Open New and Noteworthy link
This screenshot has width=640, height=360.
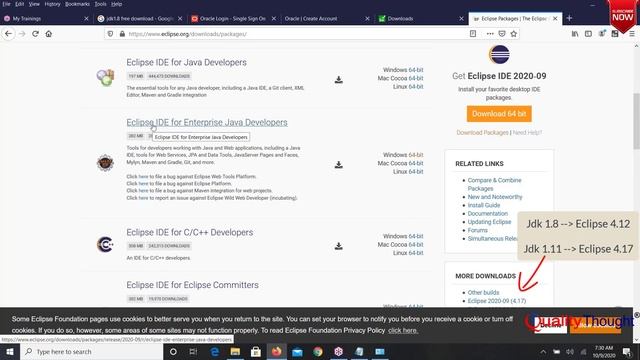(x=495, y=197)
